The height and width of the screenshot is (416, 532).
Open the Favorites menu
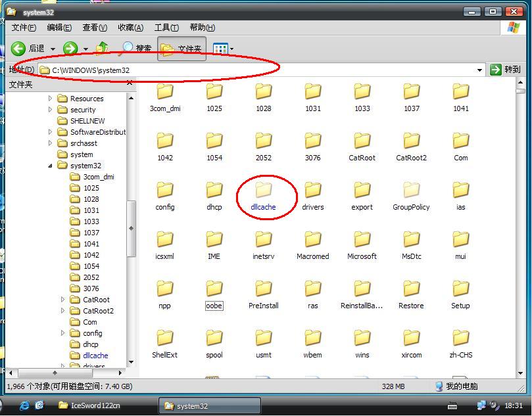pos(131,28)
